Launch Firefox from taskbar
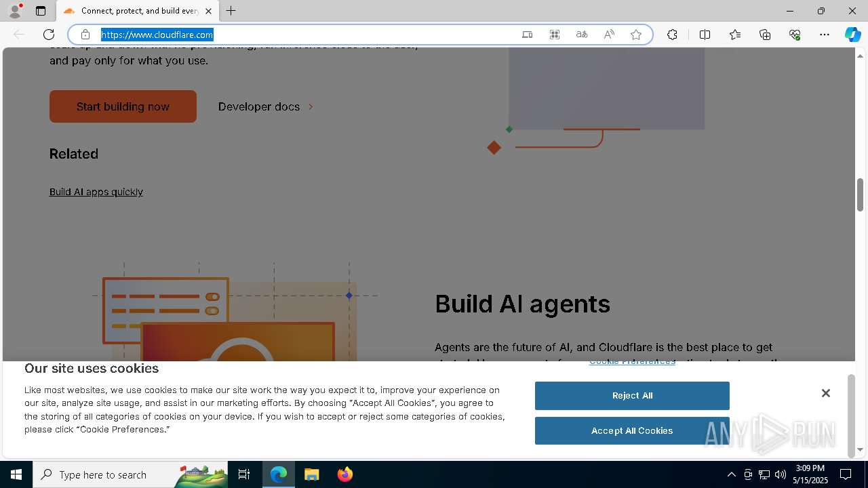Screen dimensions: 868x488 pyautogui.click(x=344, y=474)
